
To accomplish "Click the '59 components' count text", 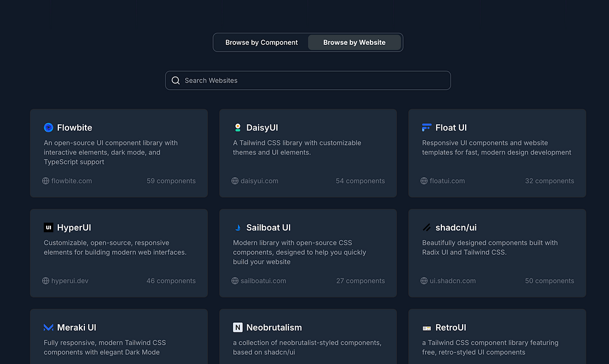I will (171, 181).
